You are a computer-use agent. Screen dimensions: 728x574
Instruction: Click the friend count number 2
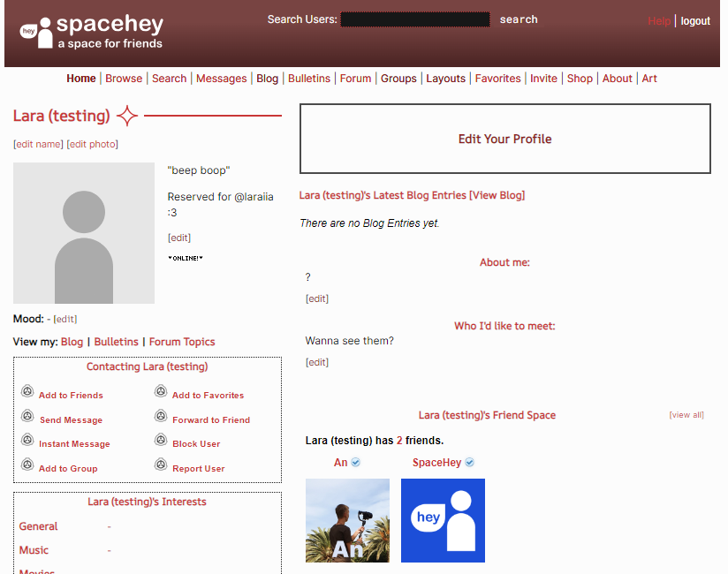(399, 441)
